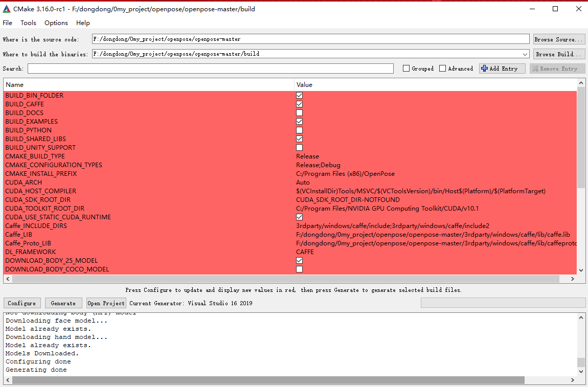This screenshot has height=387, width=588.
Task: Click the Add Entry plus icon button
Action: (502, 69)
